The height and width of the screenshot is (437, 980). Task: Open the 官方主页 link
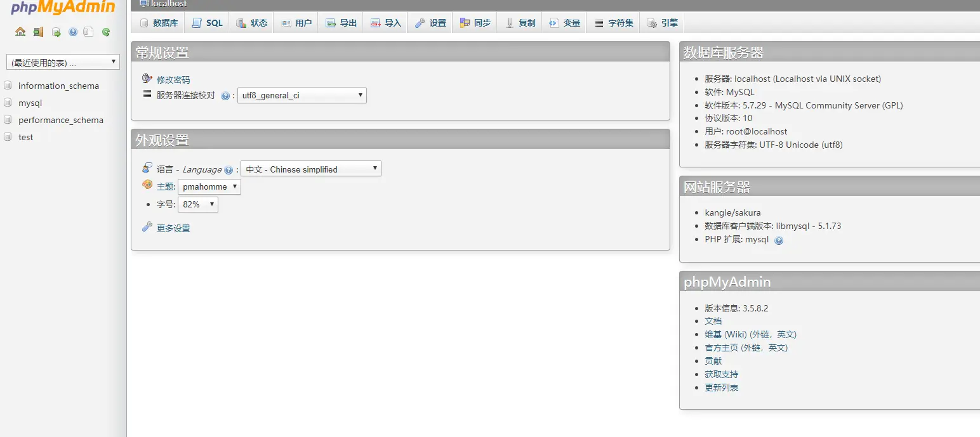click(746, 348)
